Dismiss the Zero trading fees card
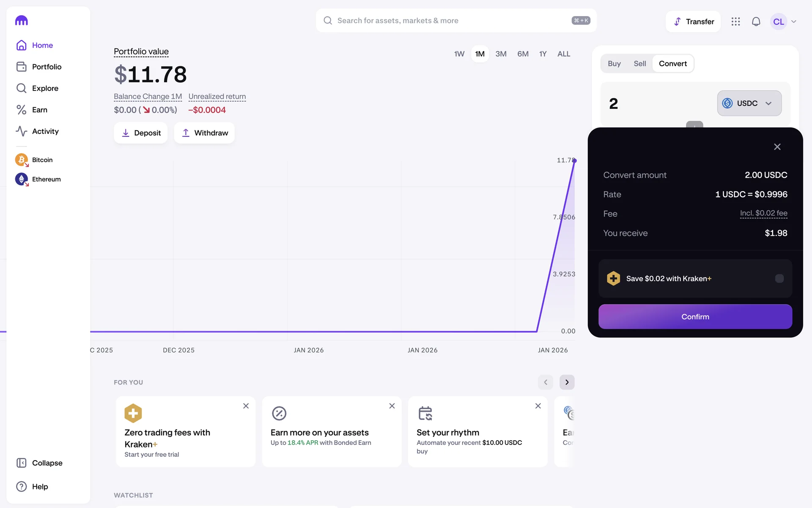The image size is (812, 508). click(x=246, y=406)
